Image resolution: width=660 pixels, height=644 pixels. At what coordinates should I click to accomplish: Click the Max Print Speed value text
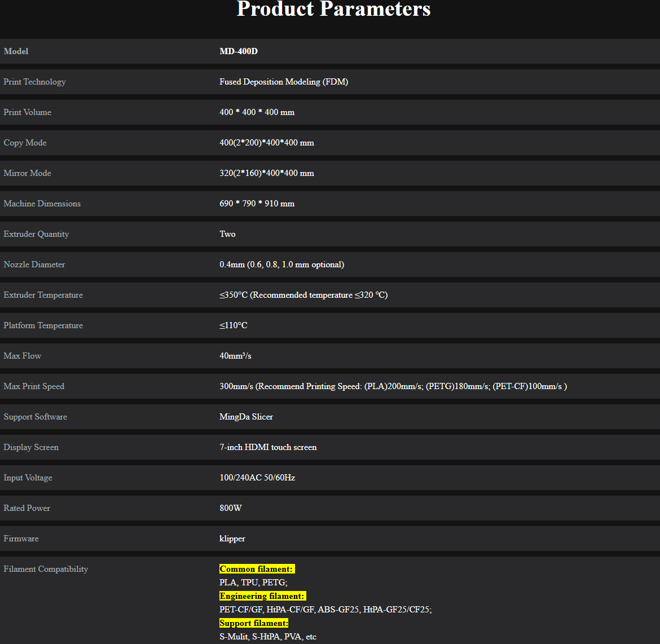[x=393, y=386]
